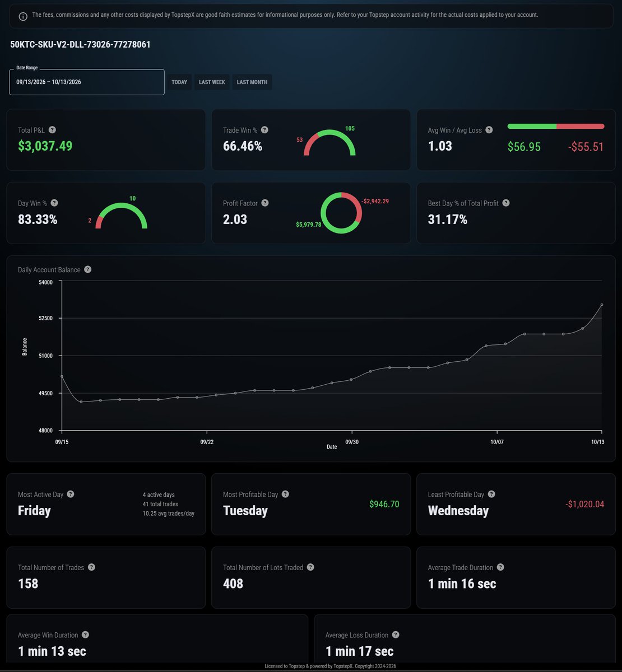Click Tuesday under Most Profitable Day
Viewport: 622px width, 672px height.
click(x=245, y=511)
